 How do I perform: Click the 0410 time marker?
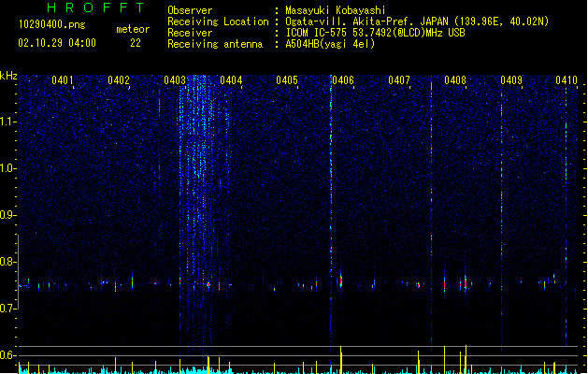pos(566,80)
